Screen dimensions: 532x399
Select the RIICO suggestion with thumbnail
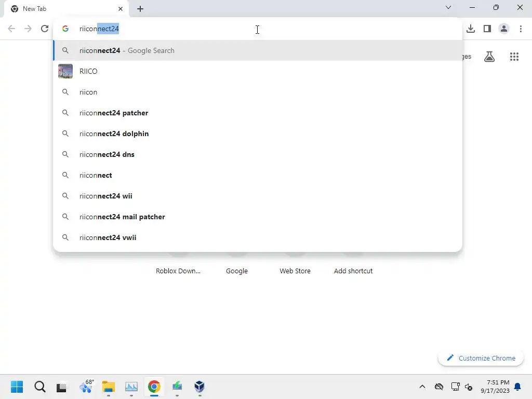[258, 71]
